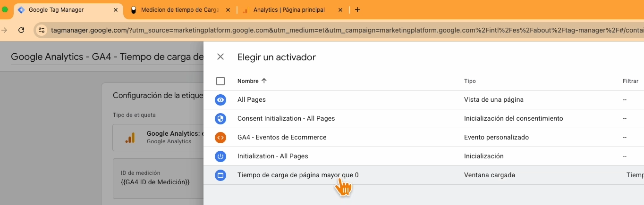The image size is (644, 205).
Task: Click the Filtrar column header
Action: pos(630,81)
